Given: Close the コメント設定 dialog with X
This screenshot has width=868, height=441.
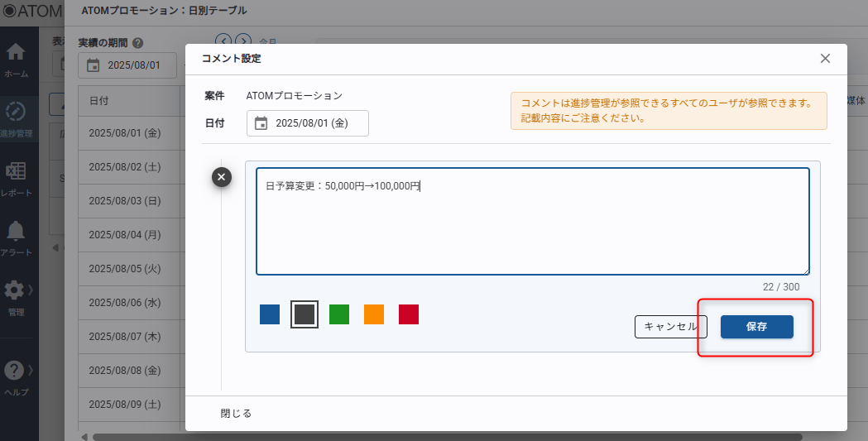Looking at the screenshot, I should pyautogui.click(x=825, y=58).
